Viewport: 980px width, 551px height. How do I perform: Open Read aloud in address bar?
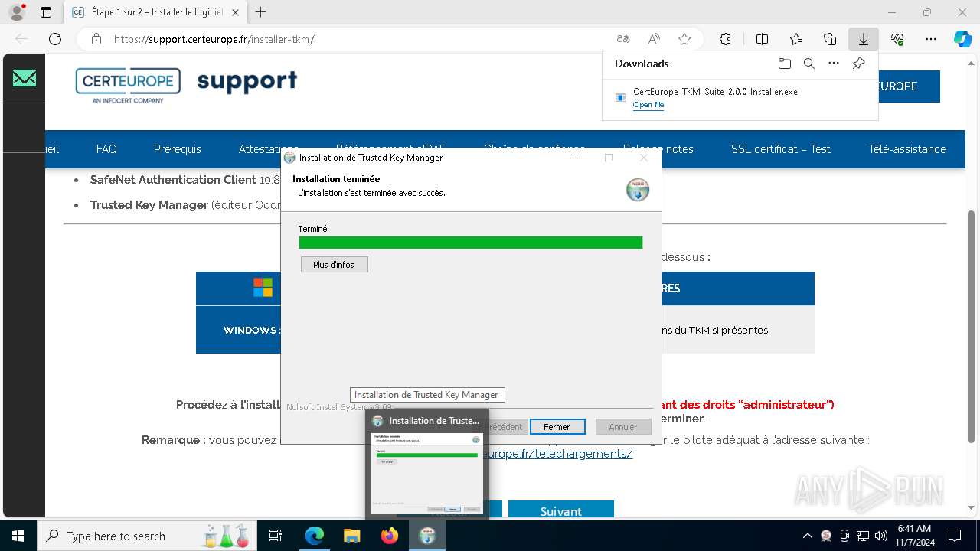click(x=654, y=39)
